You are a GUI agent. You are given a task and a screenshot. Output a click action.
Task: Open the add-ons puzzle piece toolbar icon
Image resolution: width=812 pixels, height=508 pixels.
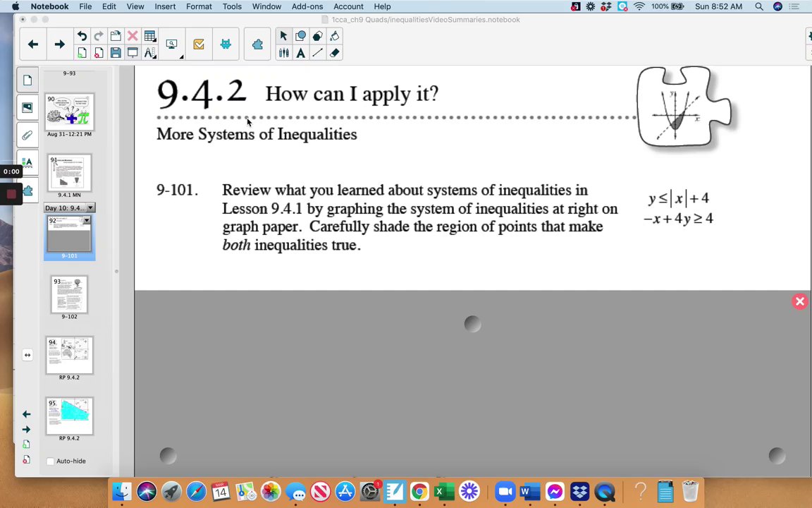(x=257, y=44)
